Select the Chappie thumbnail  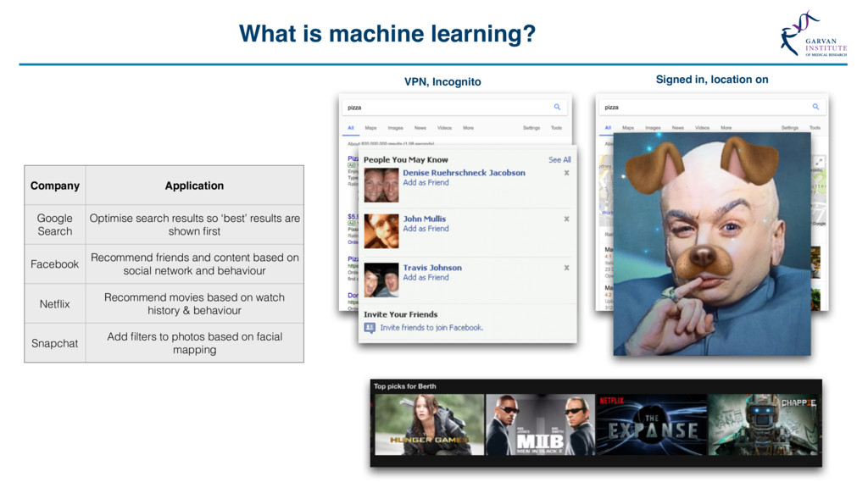(x=763, y=424)
